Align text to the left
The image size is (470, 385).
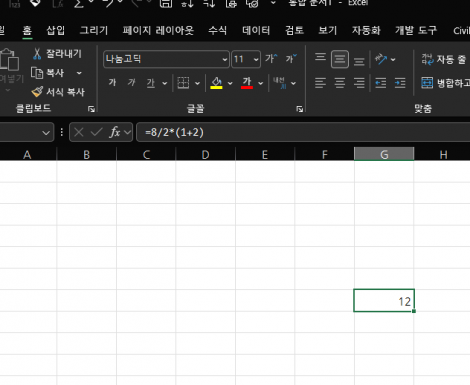tap(320, 83)
